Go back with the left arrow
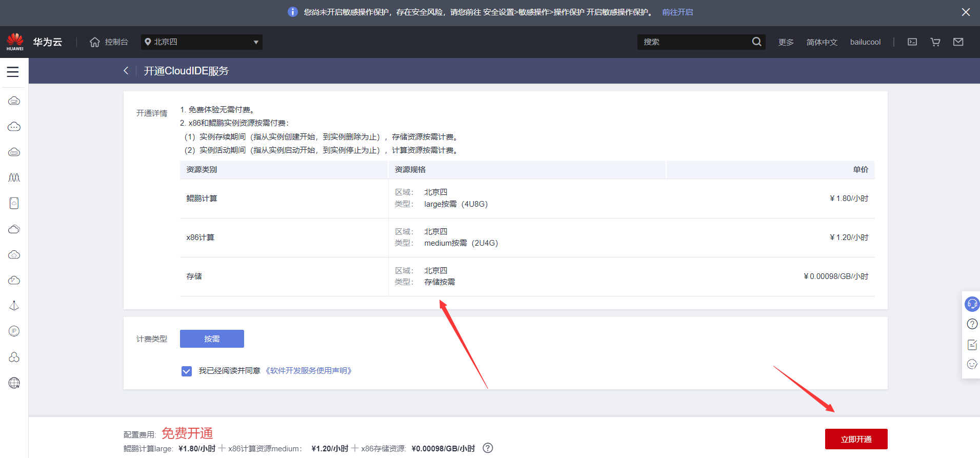This screenshot has height=458, width=980. coord(126,71)
